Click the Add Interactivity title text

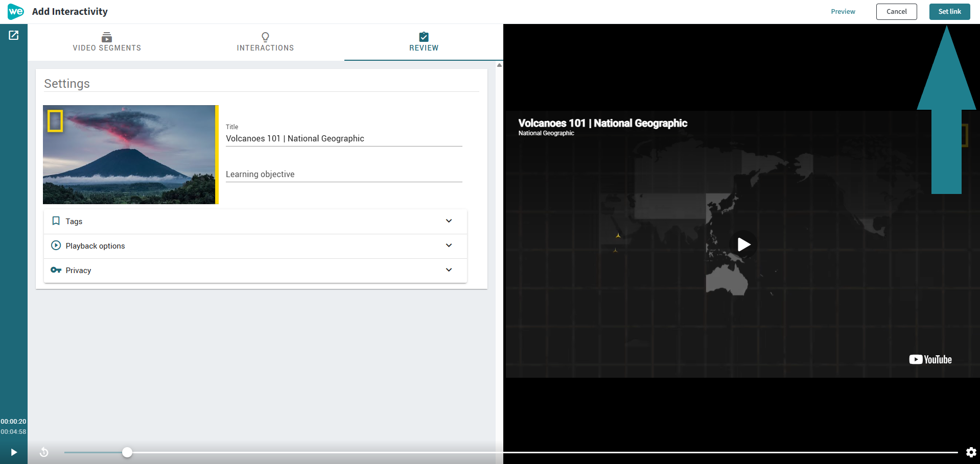(x=70, y=12)
